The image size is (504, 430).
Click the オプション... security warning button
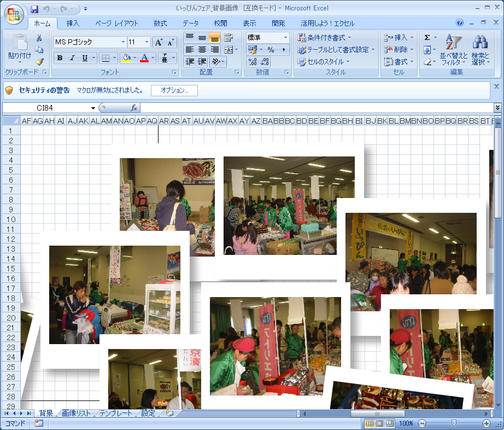[x=174, y=91]
